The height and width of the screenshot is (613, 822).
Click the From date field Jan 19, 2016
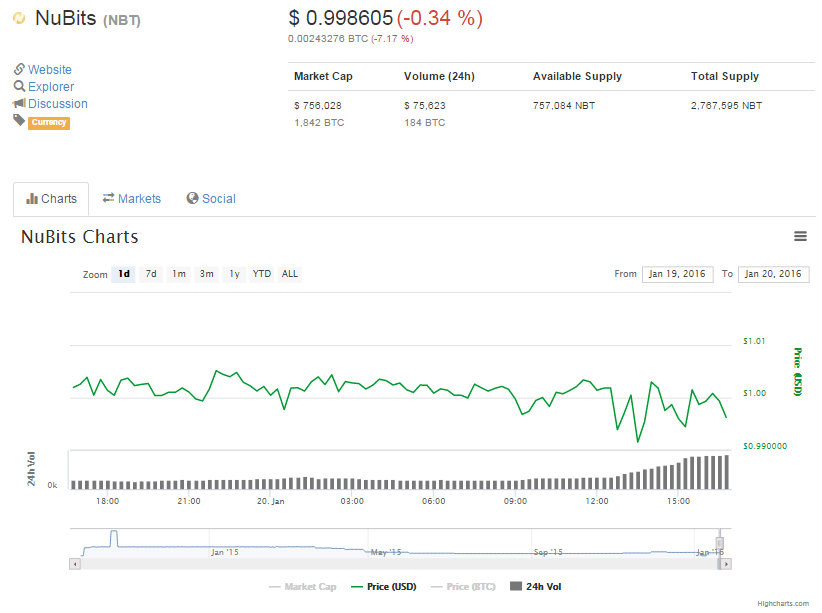[677, 274]
